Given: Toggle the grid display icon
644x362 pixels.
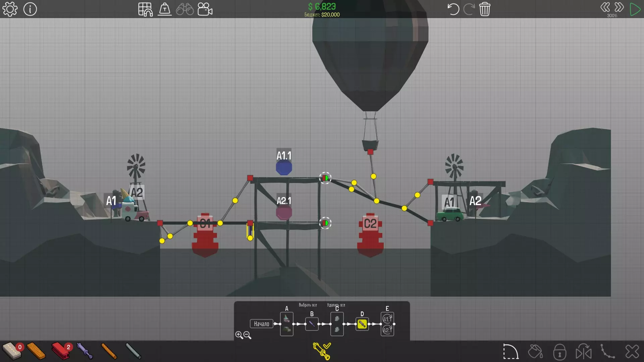Looking at the screenshot, I should 145,9.
